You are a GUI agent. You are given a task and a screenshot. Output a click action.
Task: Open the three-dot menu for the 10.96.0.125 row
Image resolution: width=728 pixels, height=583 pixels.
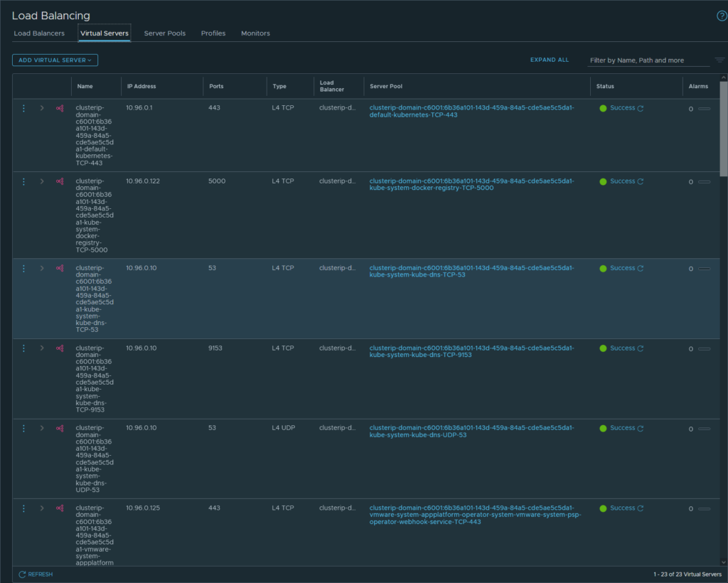(x=23, y=508)
